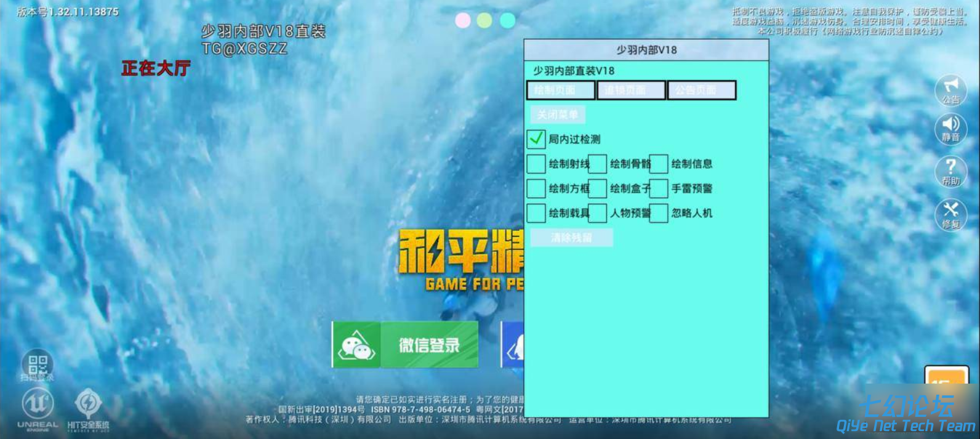Click the HIT安全系统 logo
Screen dimensions: 980x439
point(88,409)
